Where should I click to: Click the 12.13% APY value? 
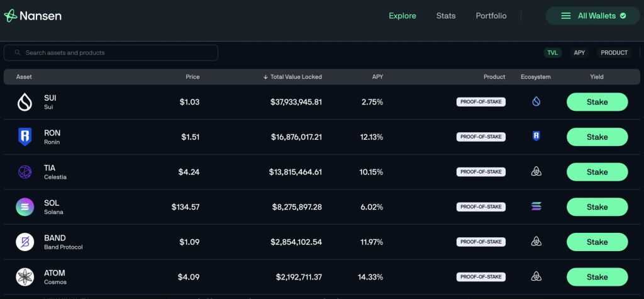coord(372,137)
